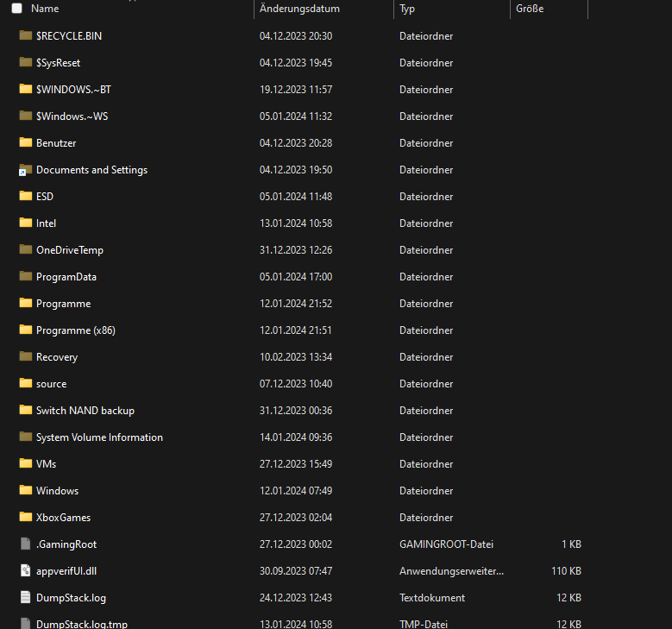Select the ProgramData name text

pos(66,277)
